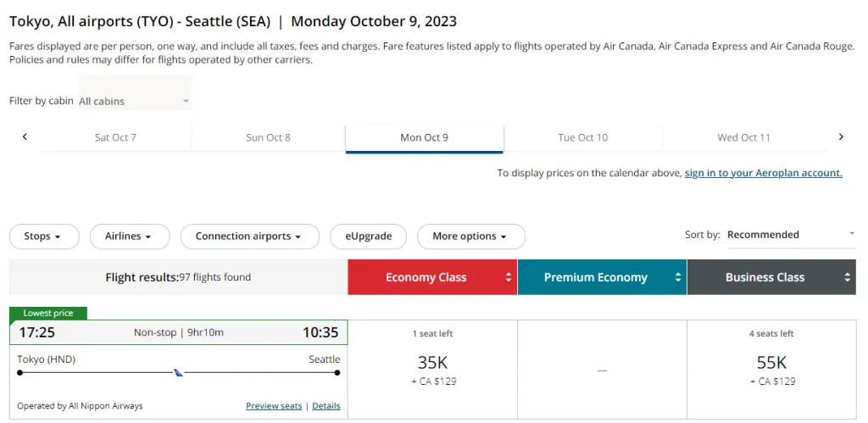Image resolution: width=868 pixels, height=423 pixels.
Task: Toggle Premium Economy column sort arrows
Action: click(678, 277)
